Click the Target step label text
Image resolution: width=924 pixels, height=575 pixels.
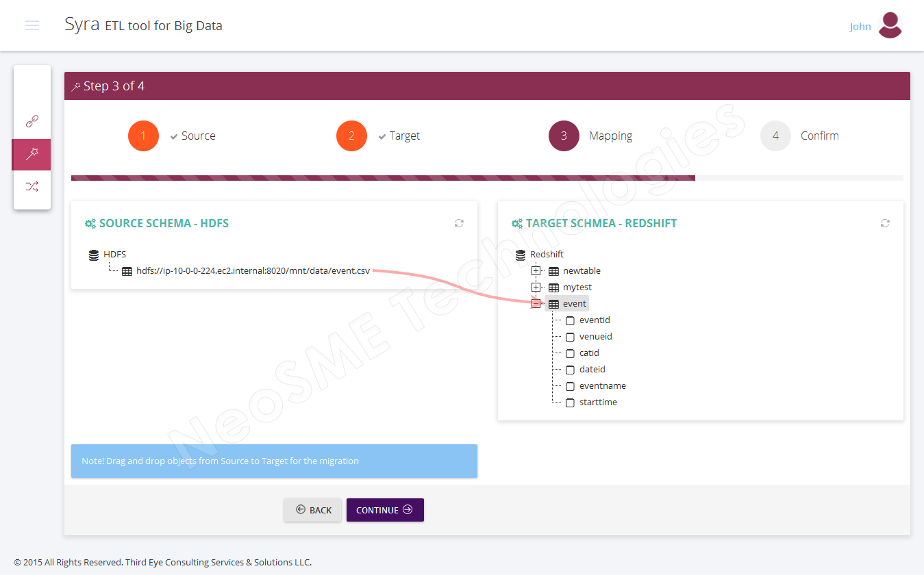tap(405, 136)
